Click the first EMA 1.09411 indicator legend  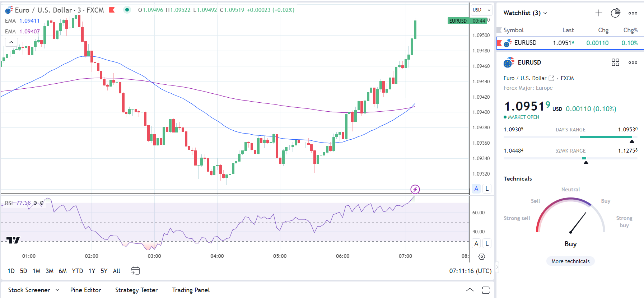point(22,21)
